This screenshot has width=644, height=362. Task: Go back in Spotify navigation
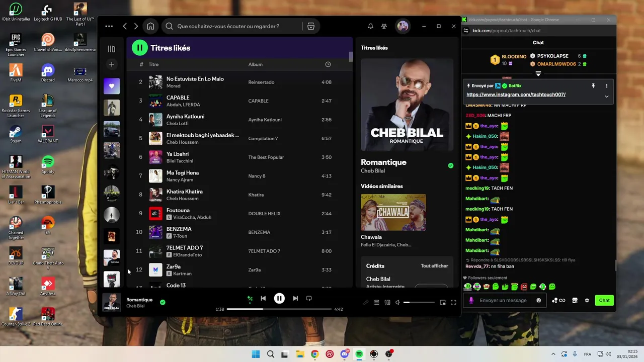(125, 26)
